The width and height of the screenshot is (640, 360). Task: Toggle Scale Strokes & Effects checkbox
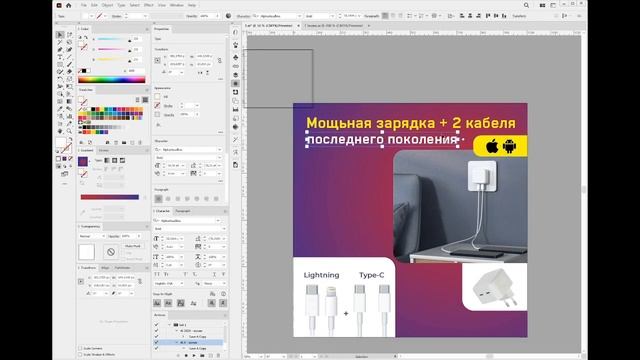click(80, 354)
